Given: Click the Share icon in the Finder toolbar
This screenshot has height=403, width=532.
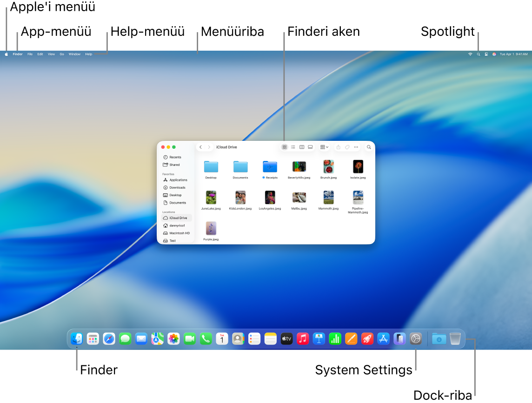Looking at the screenshot, I should pyautogui.click(x=338, y=147).
